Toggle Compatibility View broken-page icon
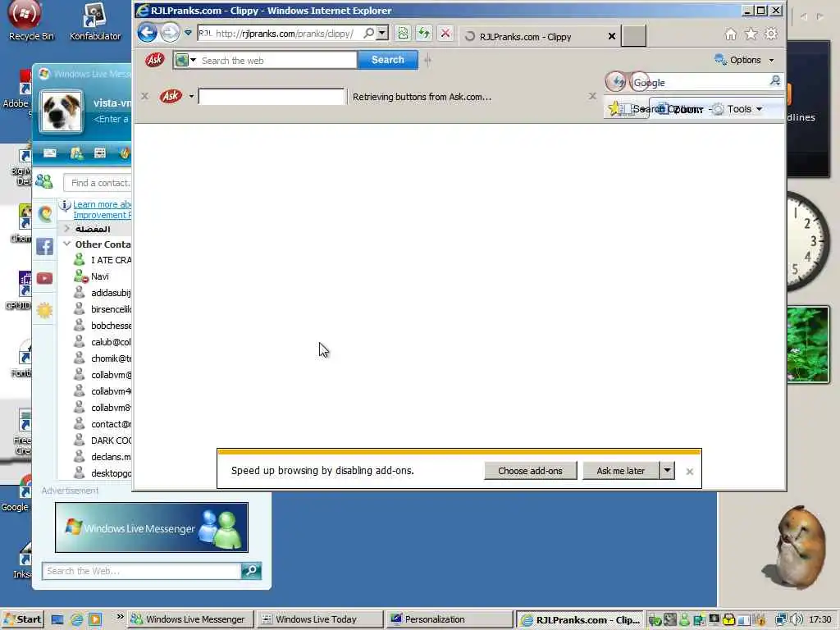 (403, 33)
